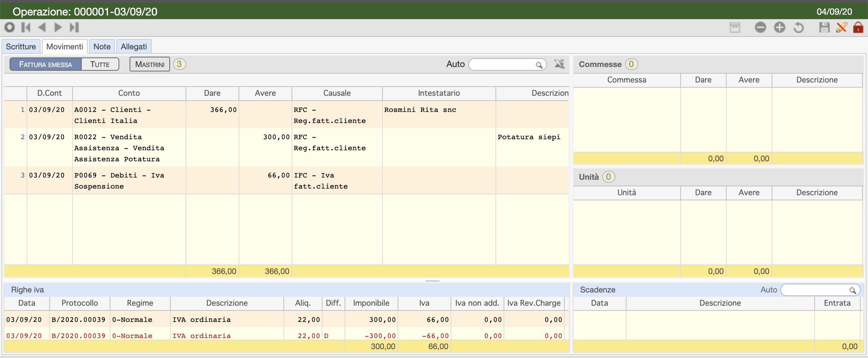Click the Mastrini count badge 3

pos(179,64)
